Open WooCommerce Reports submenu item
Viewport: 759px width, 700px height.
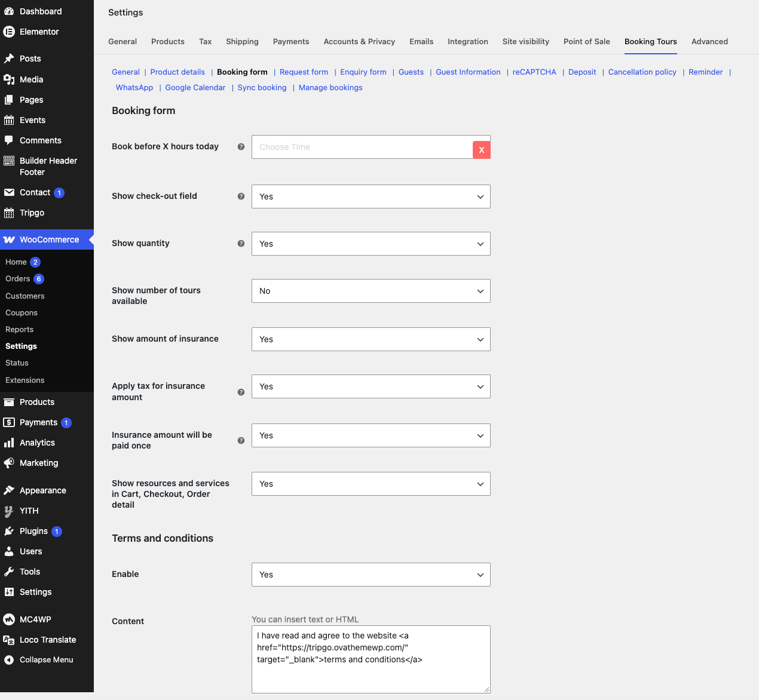pos(20,330)
